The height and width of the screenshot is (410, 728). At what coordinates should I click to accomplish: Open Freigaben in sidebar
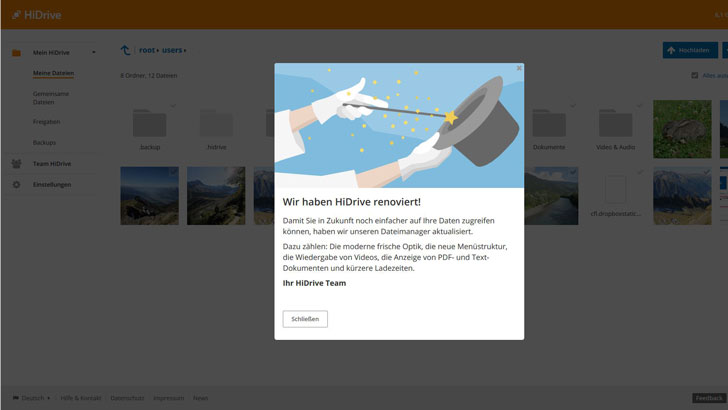(x=46, y=122)
